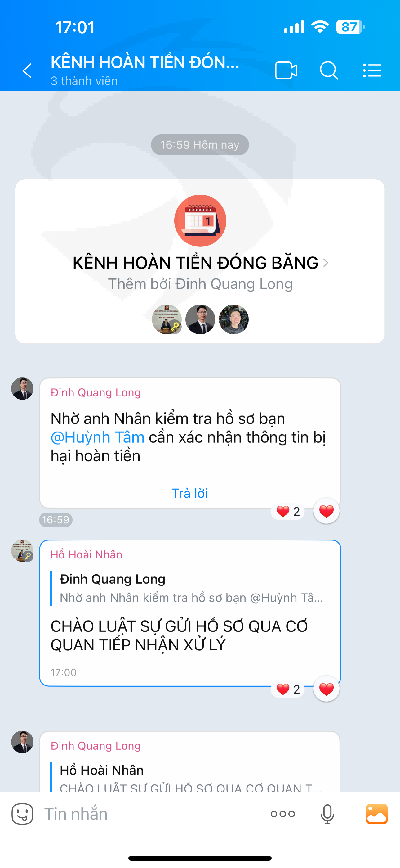This screenshot has height=868, width=400.
Task: Open group title in header bar
Action: coord(145,62)
